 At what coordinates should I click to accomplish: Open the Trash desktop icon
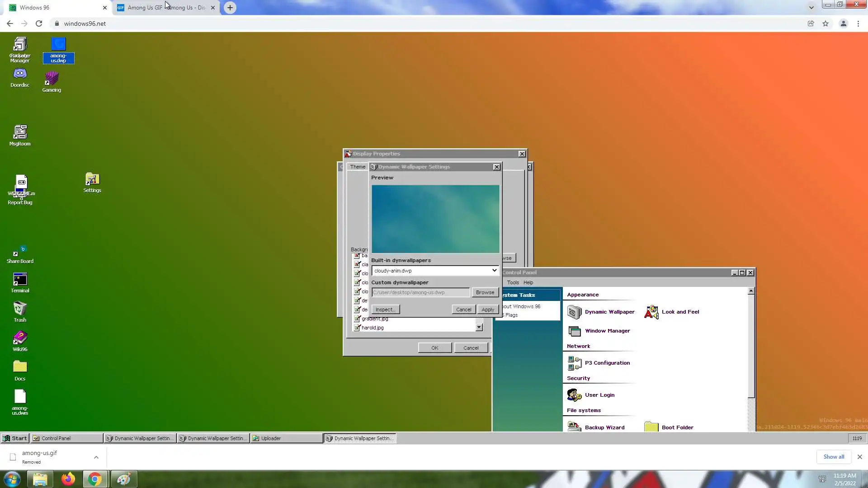(x=20, y=310)
